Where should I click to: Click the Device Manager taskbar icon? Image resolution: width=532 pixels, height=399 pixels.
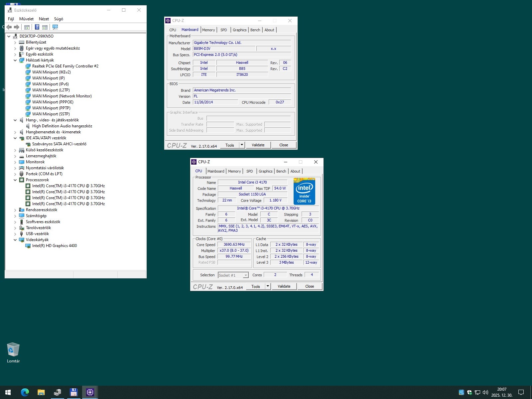click(x=57, y=392)
